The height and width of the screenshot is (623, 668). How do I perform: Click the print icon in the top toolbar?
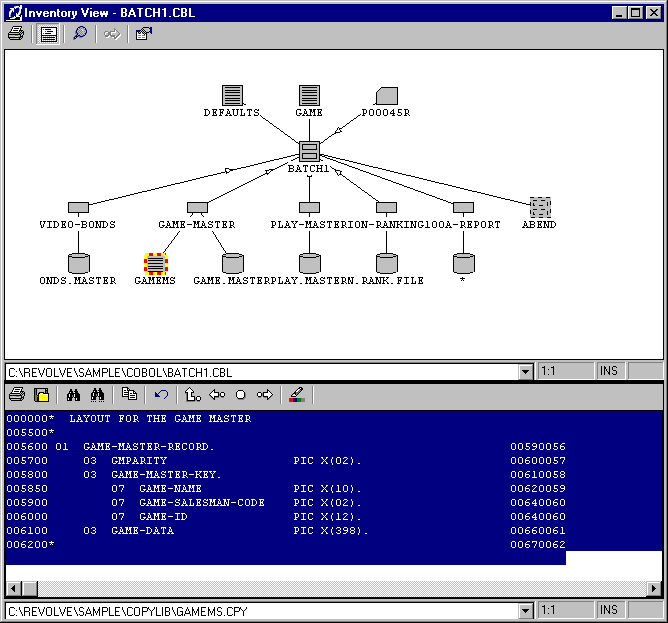point(16,33)
